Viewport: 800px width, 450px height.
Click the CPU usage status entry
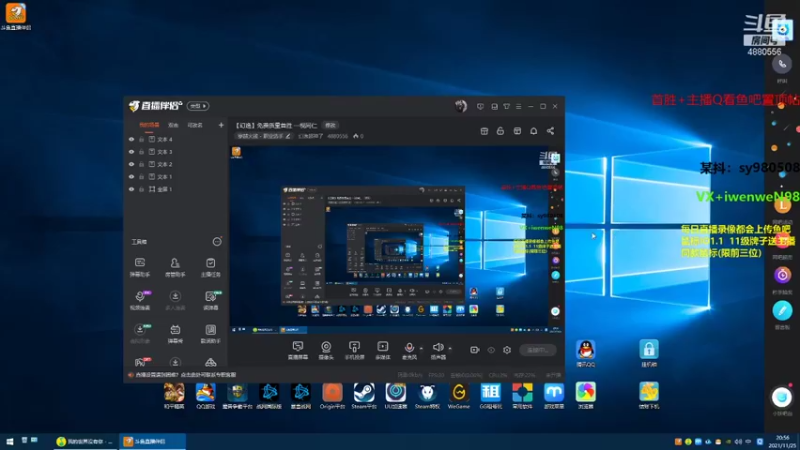498,375
